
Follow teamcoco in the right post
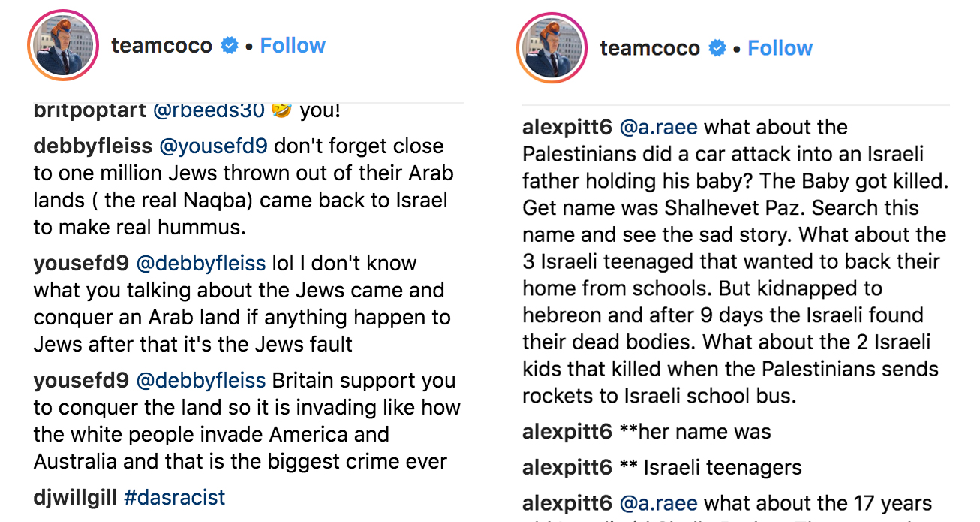tap(780, 48)
